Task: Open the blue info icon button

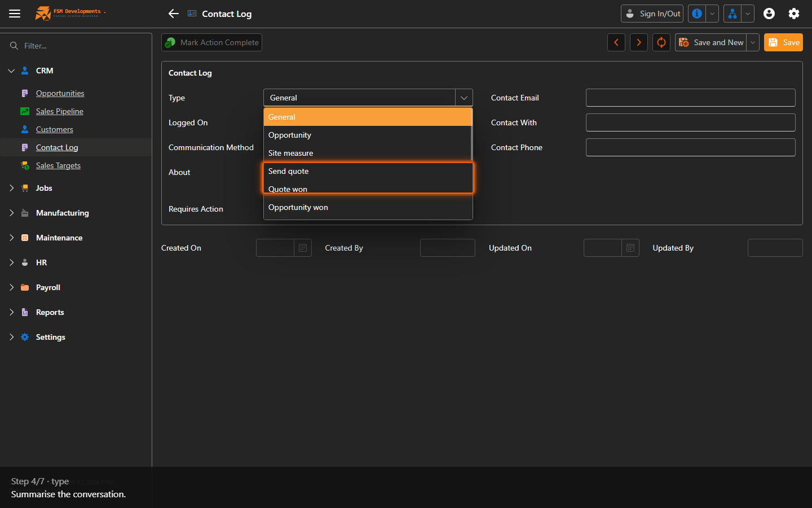Action: (698, 14)
